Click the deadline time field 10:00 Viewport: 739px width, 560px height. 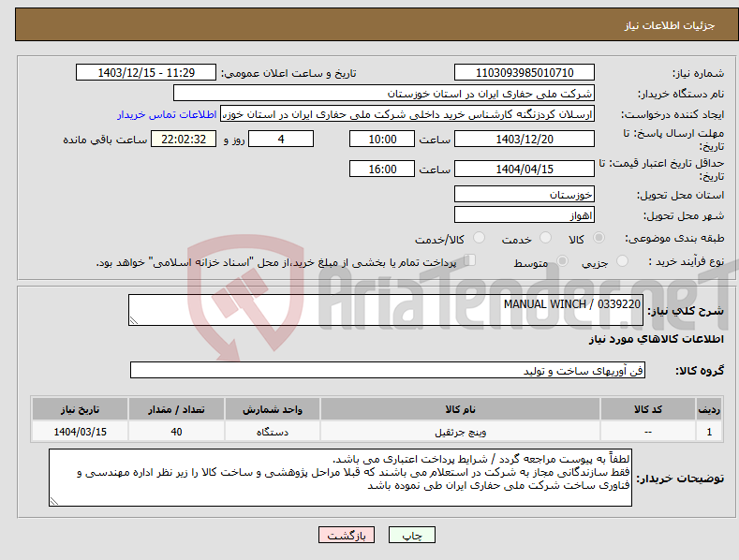[x=382, y=139]
